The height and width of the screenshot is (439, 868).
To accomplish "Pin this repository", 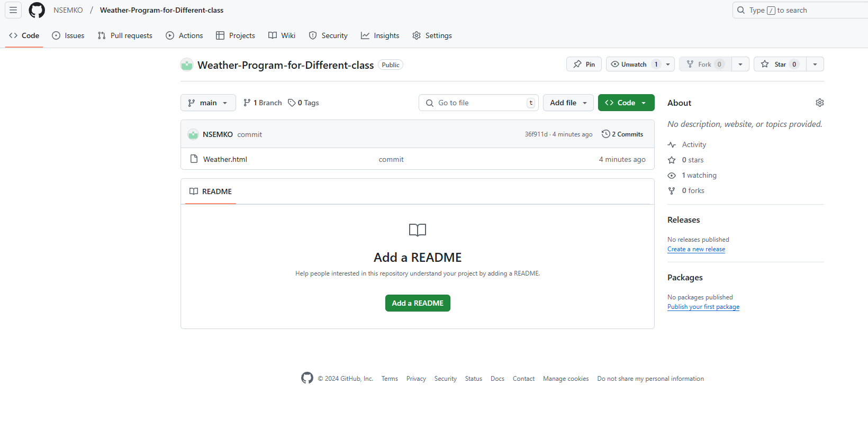I will (x=584, y=64).
